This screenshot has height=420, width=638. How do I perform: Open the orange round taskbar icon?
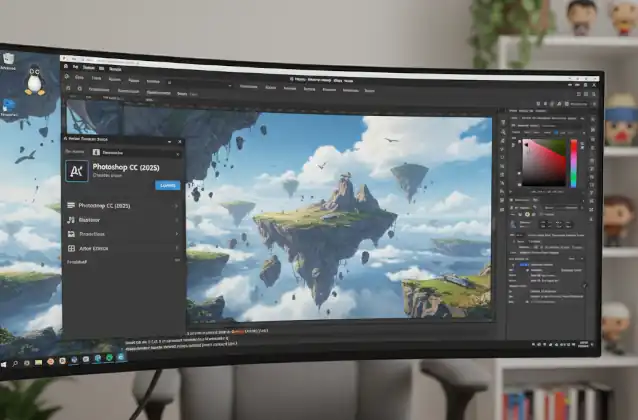[50, 361]
